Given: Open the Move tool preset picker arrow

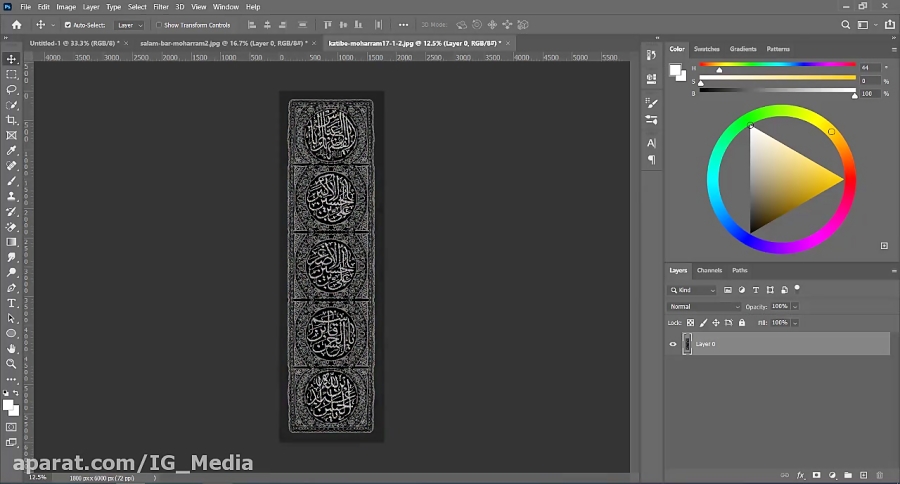Looking at the screenshot, I should point(53,25).
